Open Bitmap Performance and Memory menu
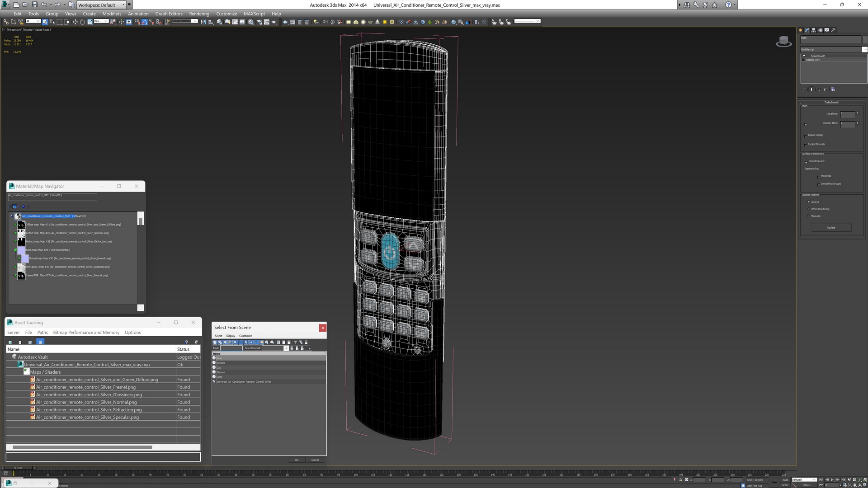This screenshot has height=488, width=868. tap(86, 333)
